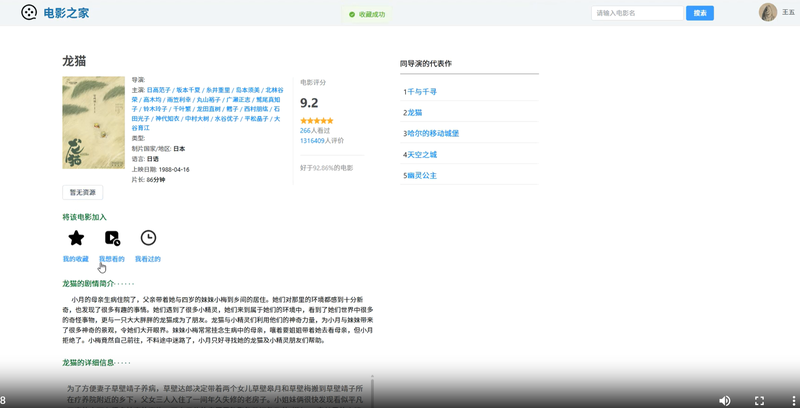Click the 暂无资源 button
Viewport: 800px width, 408px height.
(83, 193)
